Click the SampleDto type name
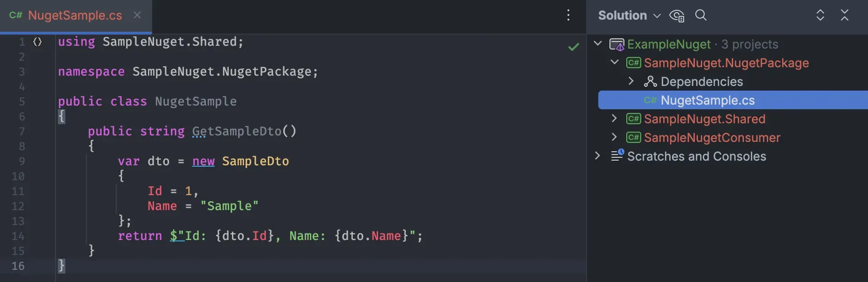 [x=256, y=162]
